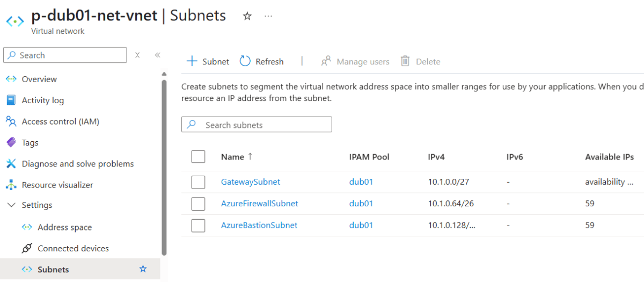Open dub01 IPAM pool for AzureFirewallSubnet
Image resolution: width=644 pixels, height=282 pixels.
click(361, 204)
